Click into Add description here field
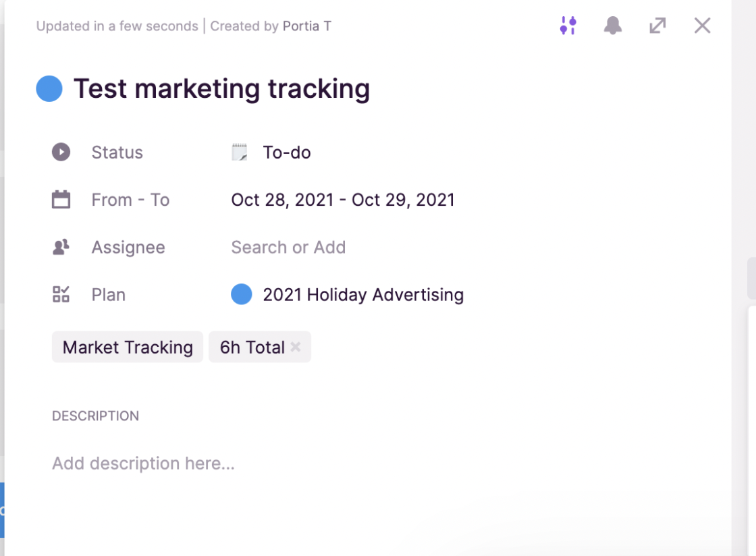 pyautogui.click(x=143, y=463)
